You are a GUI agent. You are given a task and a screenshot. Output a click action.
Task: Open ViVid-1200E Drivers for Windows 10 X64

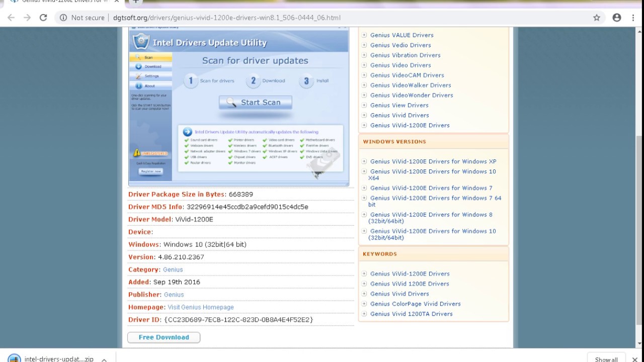pyautogui.click(x=432, y=174)
